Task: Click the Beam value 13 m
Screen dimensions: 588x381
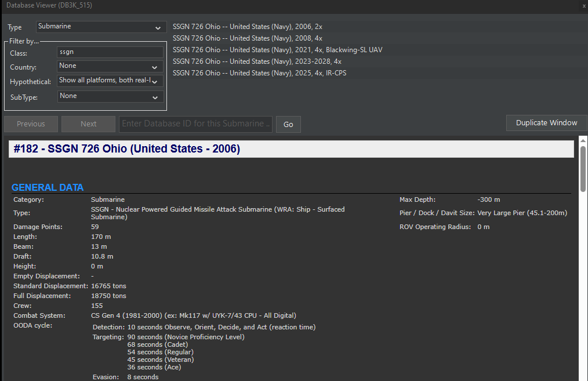Action: point(99,246)
